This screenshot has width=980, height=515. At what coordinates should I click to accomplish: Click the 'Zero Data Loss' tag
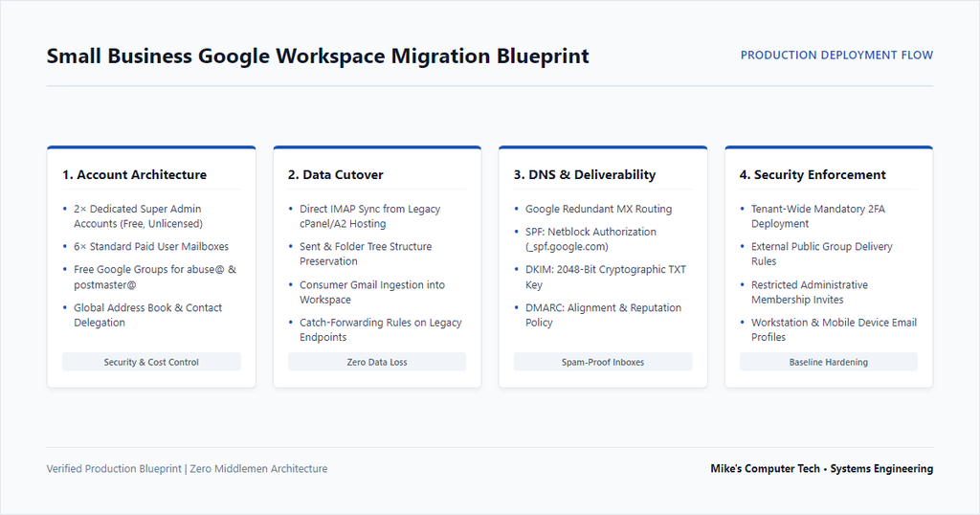tap(377, 362)
